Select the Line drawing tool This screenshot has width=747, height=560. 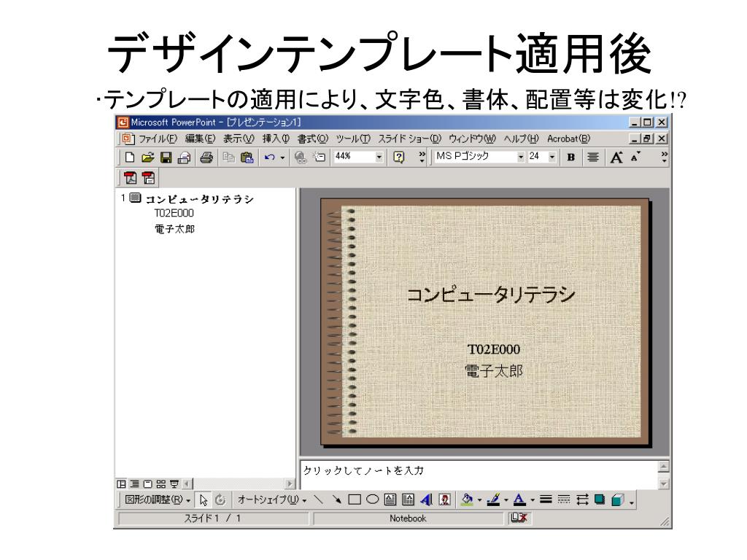pos(319,499)
